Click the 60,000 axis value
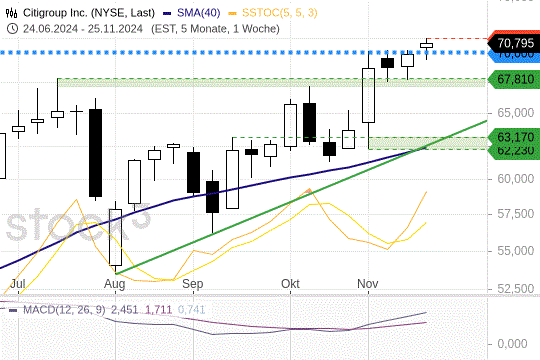Image resolution: width=540 pixels, height=360 pixels. [x=516, y=178]
